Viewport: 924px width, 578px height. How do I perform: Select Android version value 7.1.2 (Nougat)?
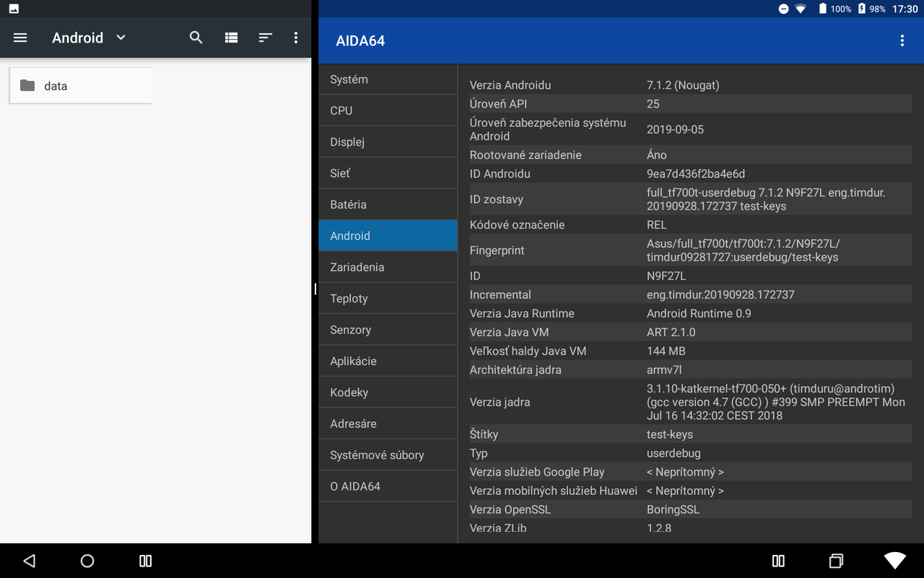pyautogui.click(x=683, y=85)
